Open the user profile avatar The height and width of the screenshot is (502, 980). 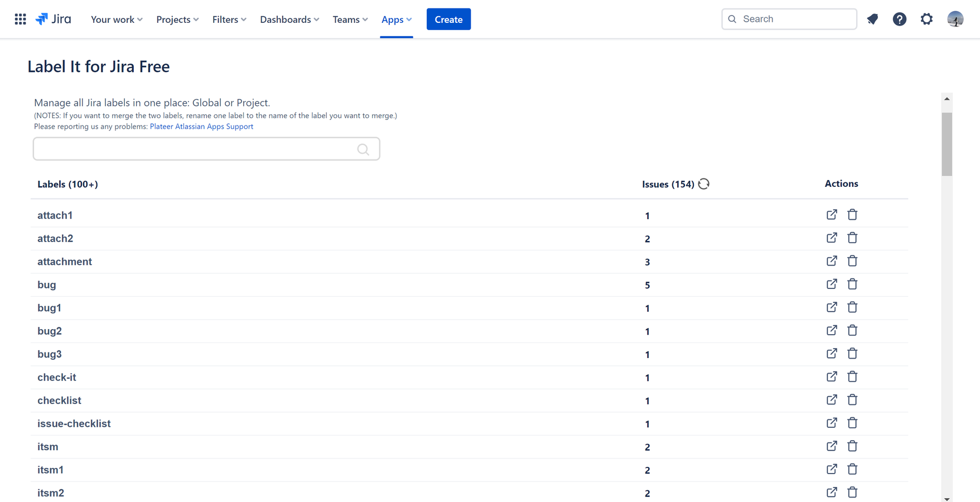click(x=955, y=19)
